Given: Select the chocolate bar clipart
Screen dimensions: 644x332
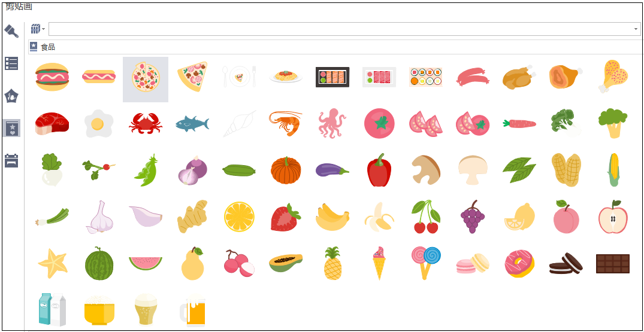Looking at the screenshot, I should pyautogui.click(x=613, y=264).
